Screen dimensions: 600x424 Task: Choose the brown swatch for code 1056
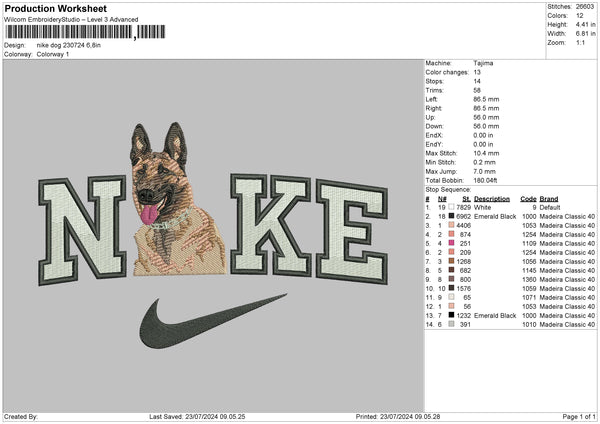click(x=451, y=261)
